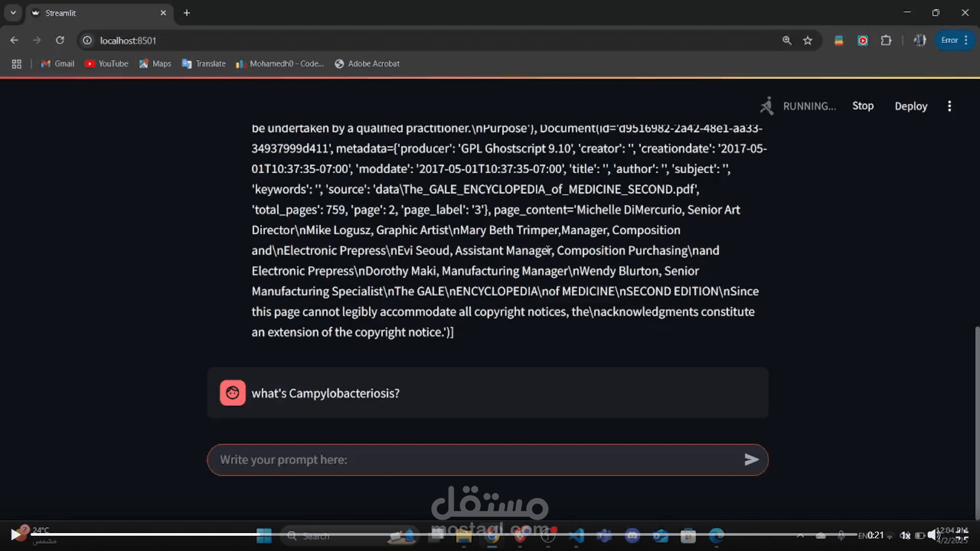Open the page zoom magnifier icon
The image size is (980, 551).
(787, 40)
